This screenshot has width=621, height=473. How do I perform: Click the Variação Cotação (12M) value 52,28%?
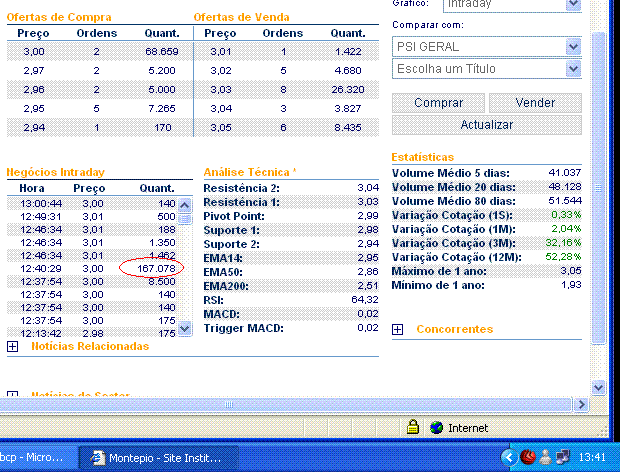click(x=563, y=257)
